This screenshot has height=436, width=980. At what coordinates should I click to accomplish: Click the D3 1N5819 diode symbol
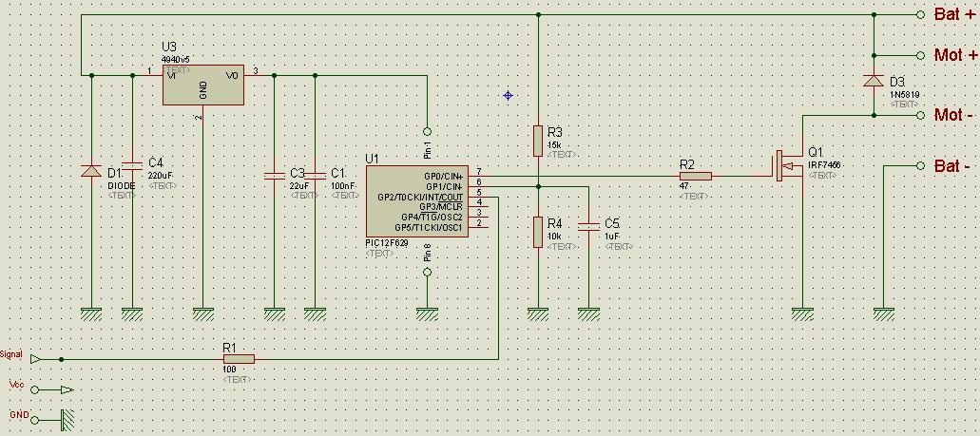coord(873,81)
